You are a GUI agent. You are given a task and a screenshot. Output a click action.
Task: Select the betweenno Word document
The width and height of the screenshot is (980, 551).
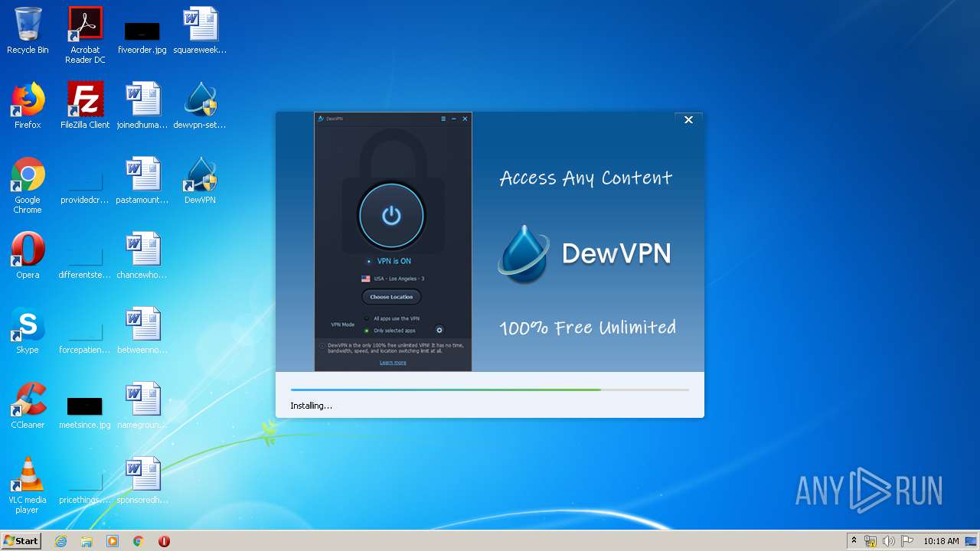point(142,331)
